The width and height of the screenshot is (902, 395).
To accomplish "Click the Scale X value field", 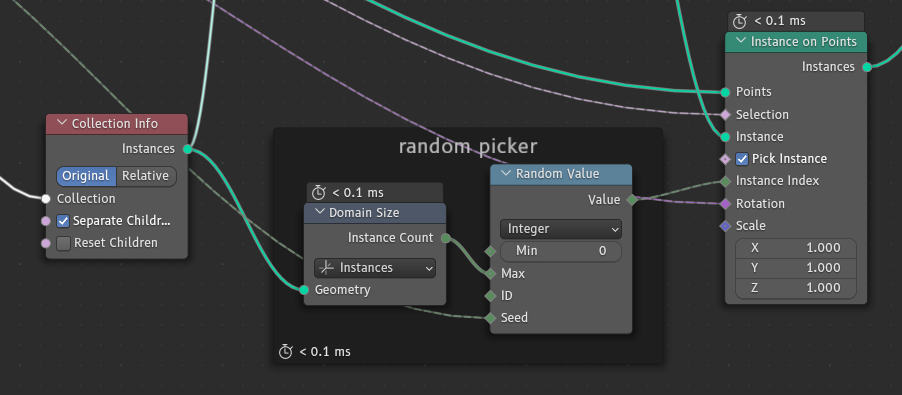I will point(796,248).
